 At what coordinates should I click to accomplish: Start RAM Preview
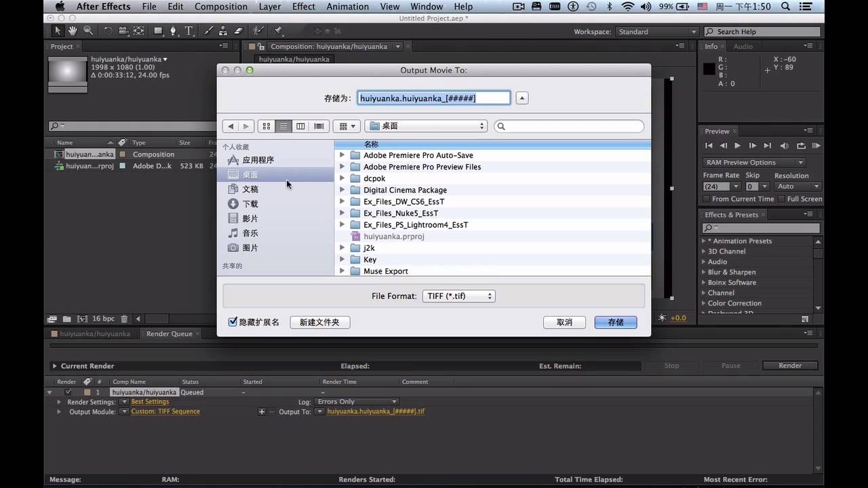click(x=816, y=146)
